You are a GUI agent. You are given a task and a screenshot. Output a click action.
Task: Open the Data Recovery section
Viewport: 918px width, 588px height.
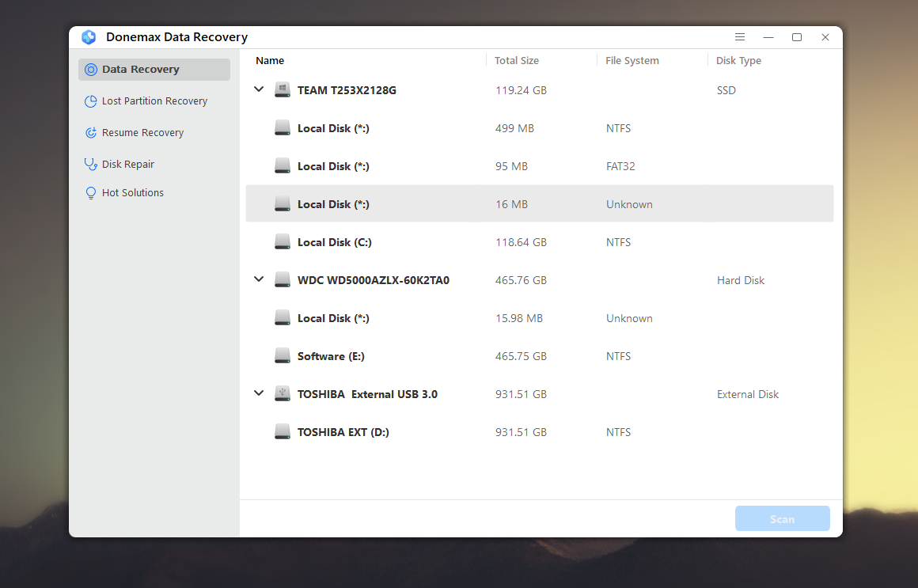(154, 70)
